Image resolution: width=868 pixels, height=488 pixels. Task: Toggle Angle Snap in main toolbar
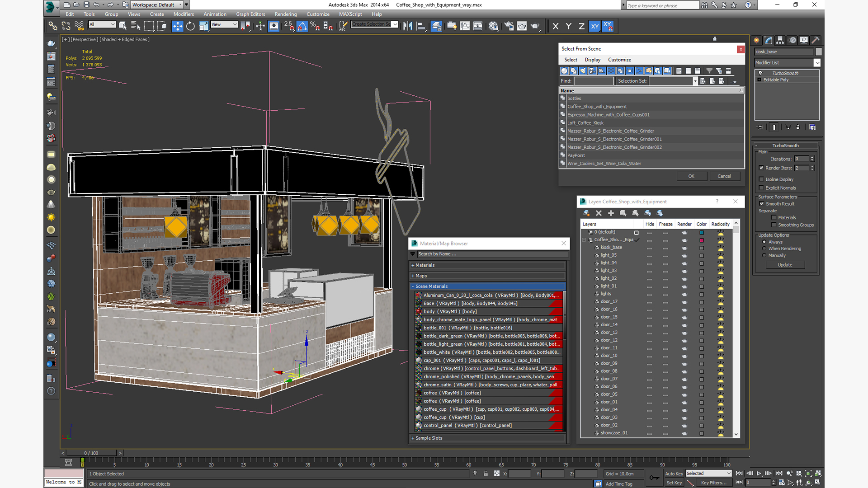tap(302, 26)
